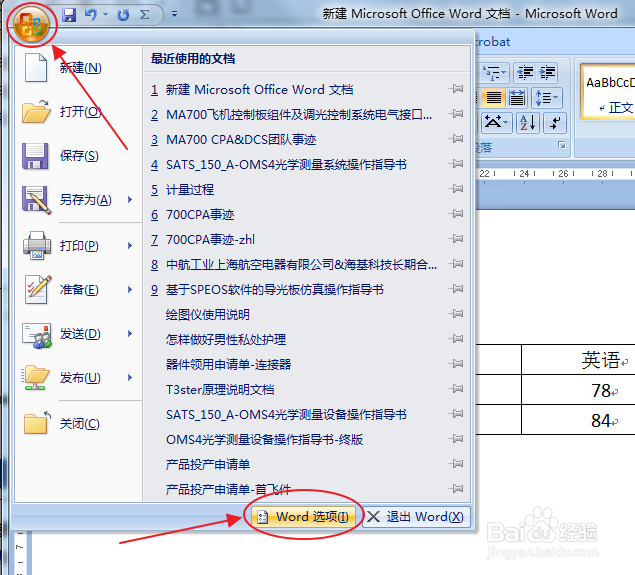The width and height of the screenshot is (635, 575).
Task: Pin the 产品投产申请单 recent entry
Action: pyautogui.click(x=456, y=464)
